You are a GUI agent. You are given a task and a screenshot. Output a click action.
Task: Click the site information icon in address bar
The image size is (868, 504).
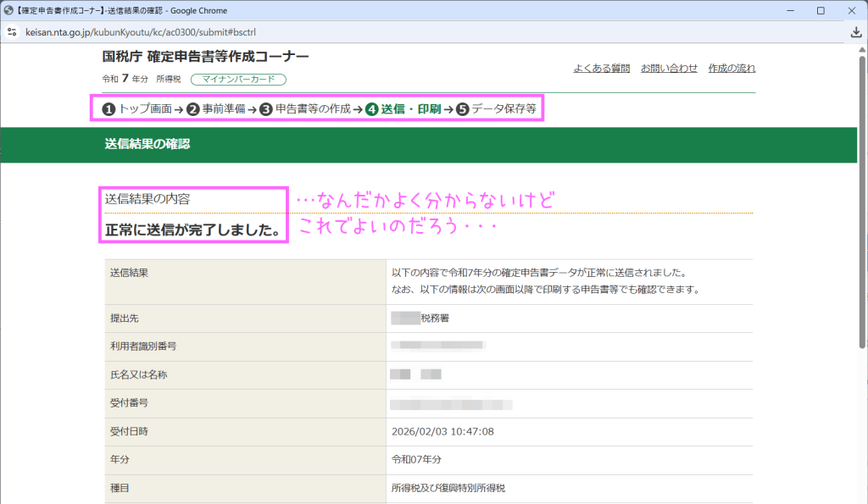click(x=12, y=31)
